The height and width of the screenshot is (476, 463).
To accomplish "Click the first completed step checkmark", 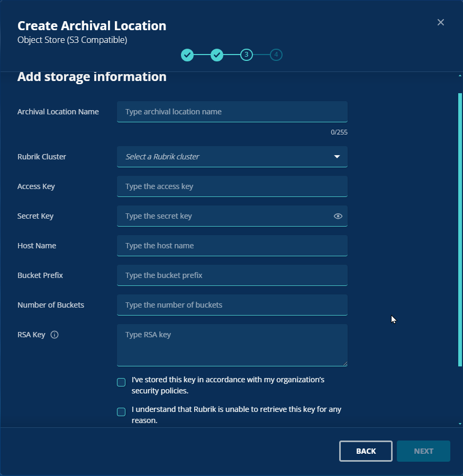I will 187,55.
